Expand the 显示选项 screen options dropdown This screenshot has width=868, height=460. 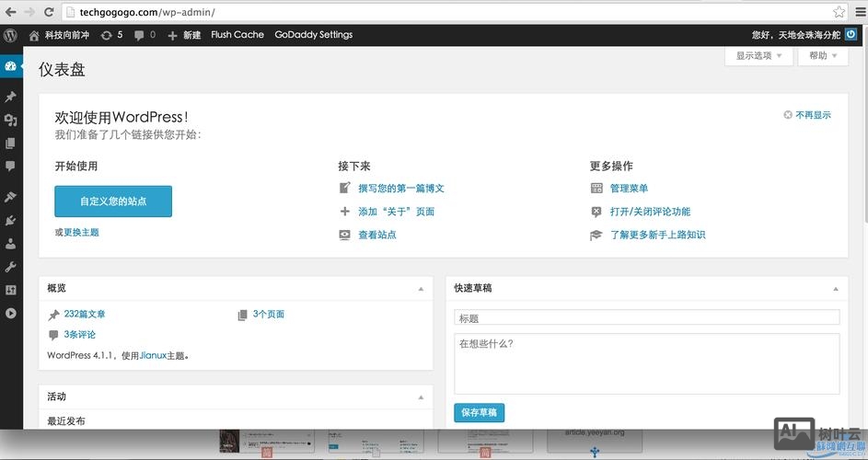759,56
